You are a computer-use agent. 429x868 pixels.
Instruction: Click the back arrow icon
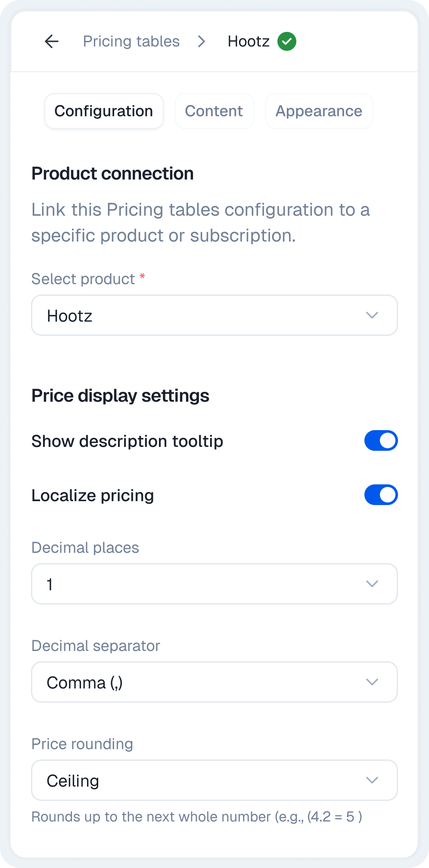[x=52, y=41]
